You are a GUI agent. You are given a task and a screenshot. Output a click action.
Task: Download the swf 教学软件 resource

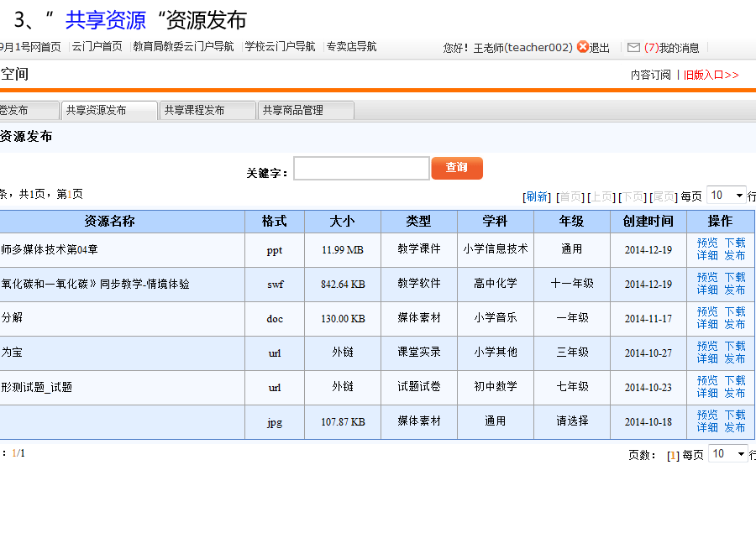[734, 277]
